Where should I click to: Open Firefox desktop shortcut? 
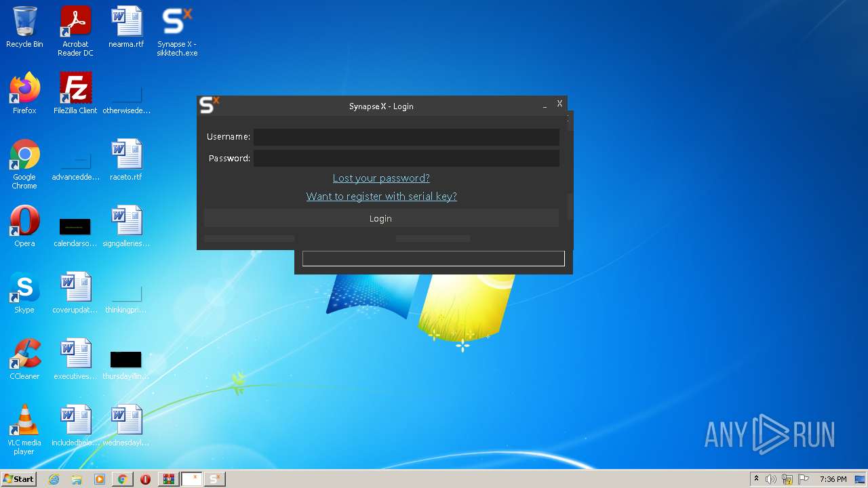pyautogui.click(x=24, y=94)
